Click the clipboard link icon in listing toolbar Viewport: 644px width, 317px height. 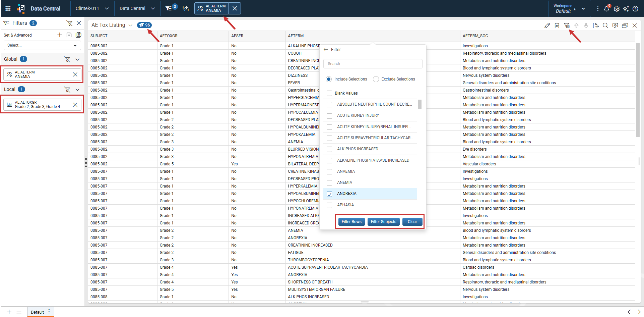[x=557, y=25]
